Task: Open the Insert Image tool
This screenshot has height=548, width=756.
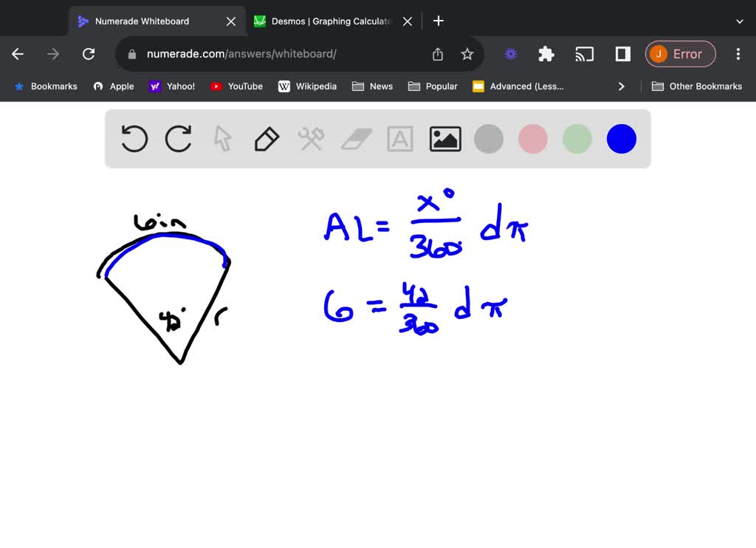Action: click(x=444, y=138)
